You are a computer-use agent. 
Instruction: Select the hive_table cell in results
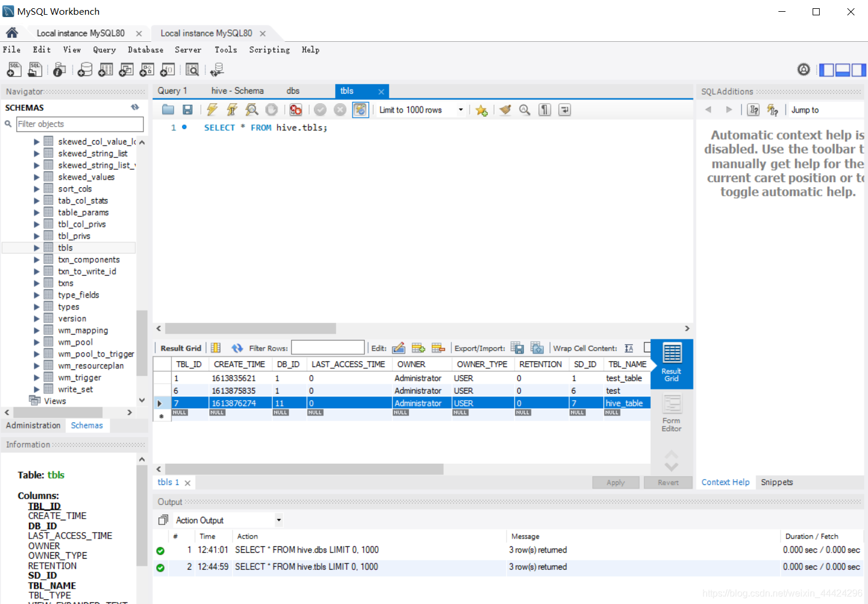coord(626,403)
